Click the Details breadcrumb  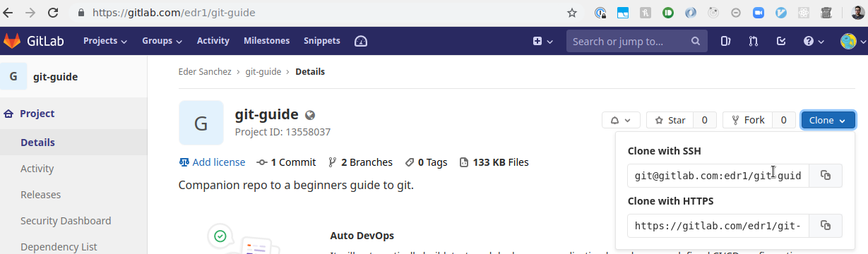310,72
